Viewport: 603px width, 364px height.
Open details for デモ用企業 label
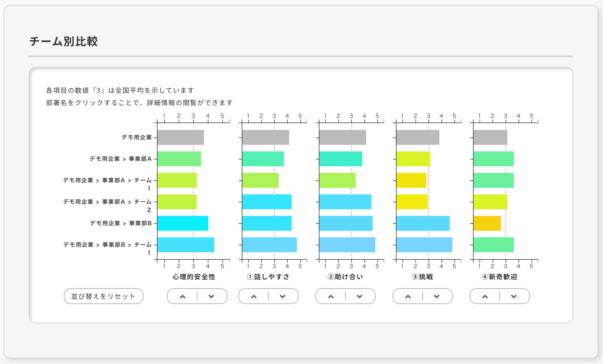pyautogui.click(x=137, y=137)
